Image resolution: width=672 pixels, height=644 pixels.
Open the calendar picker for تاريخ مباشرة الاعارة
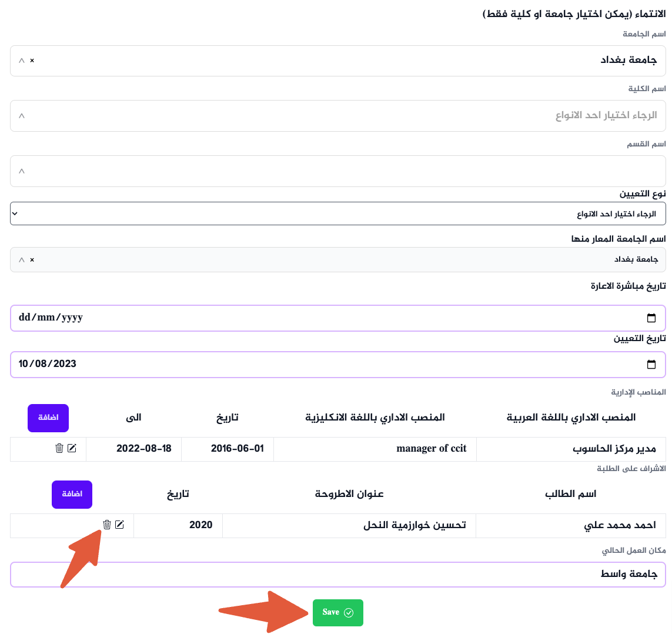tap(651, 318)
